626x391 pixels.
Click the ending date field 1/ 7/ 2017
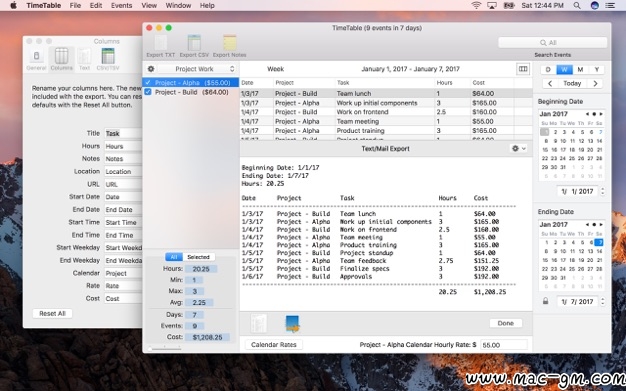pos(578,302)
